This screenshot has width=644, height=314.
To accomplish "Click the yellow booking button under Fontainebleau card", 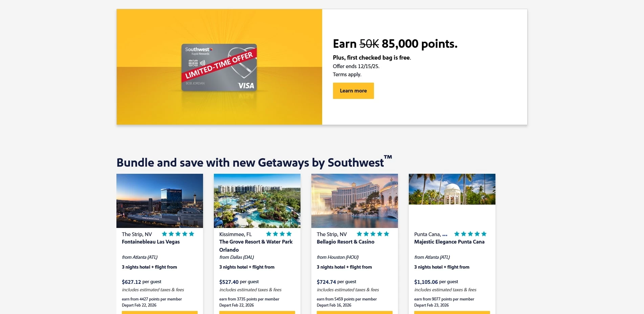I will click(x=159, y=312).
